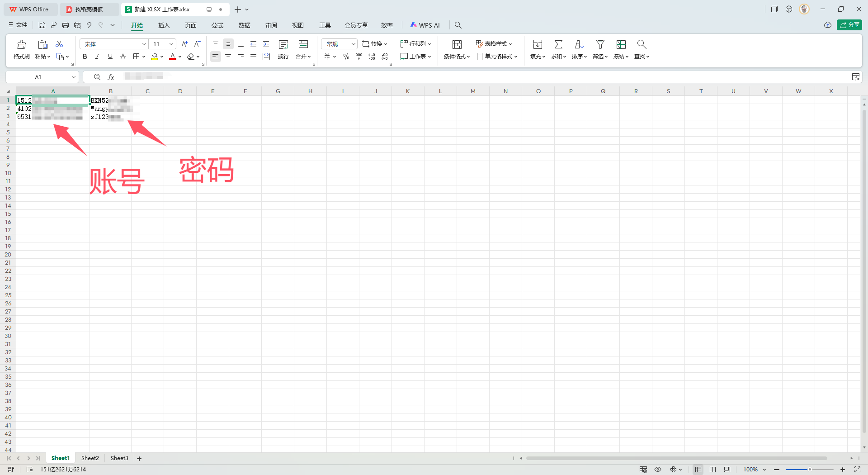Toggle Bold formatting
Screen dimensions: 868x475
pos(85,57)
